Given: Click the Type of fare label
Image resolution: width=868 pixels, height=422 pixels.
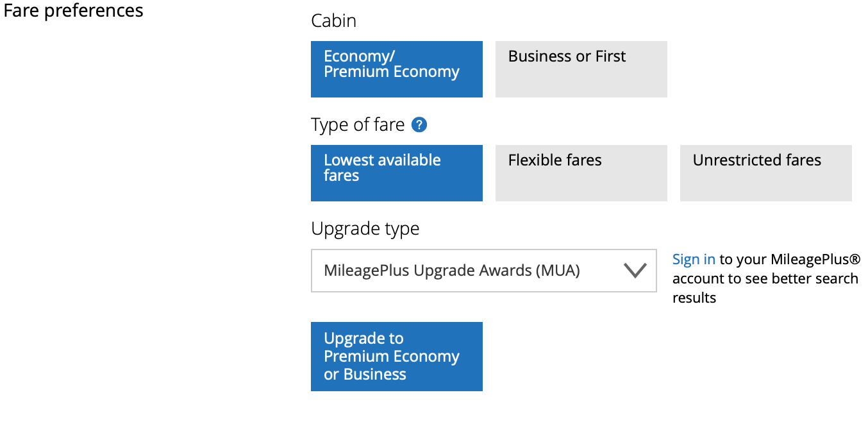Looking at the screenshot, I should coord(358,124).
